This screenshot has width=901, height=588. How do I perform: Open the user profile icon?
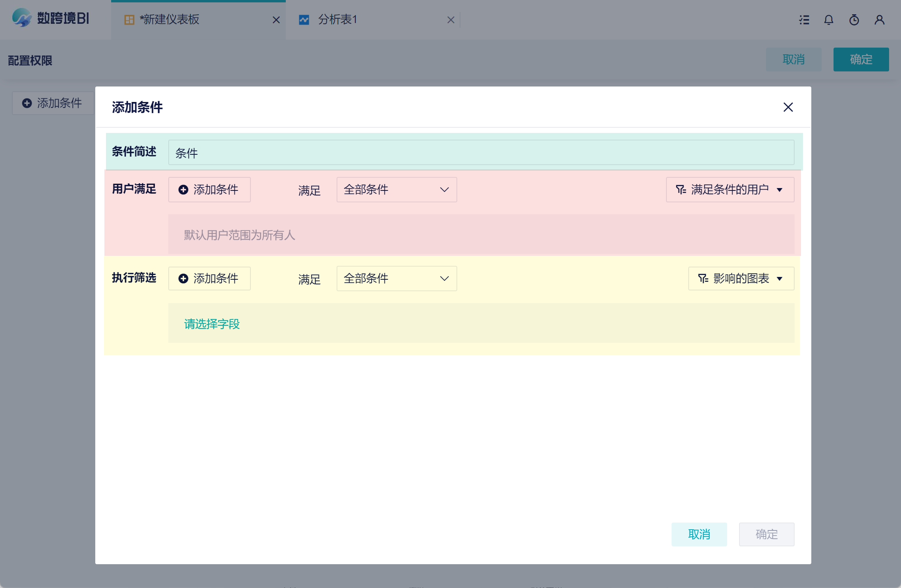[x=879, y=20]
